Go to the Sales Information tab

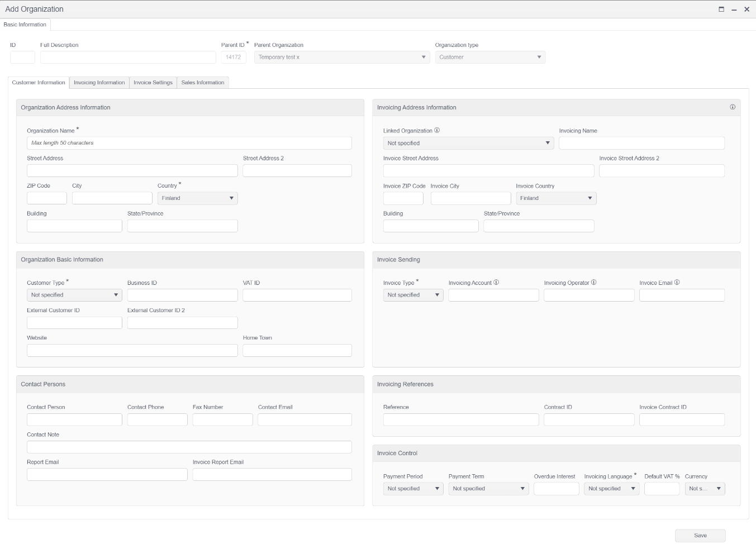(202, 83)
